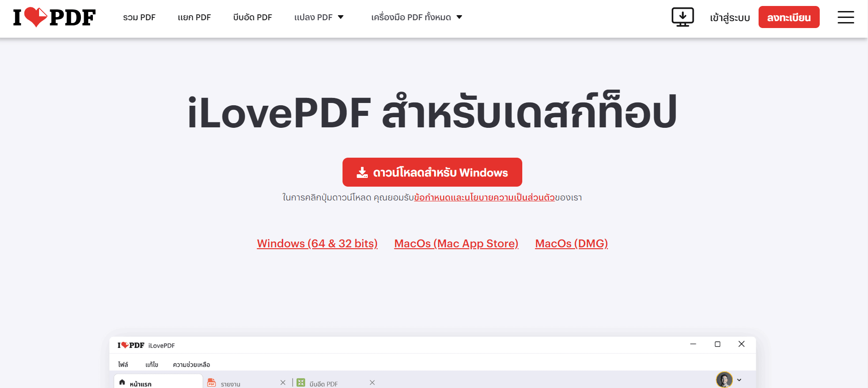Expand the เครื่องมือ PDF ทั้งหมด dropdown

(417, 17)
